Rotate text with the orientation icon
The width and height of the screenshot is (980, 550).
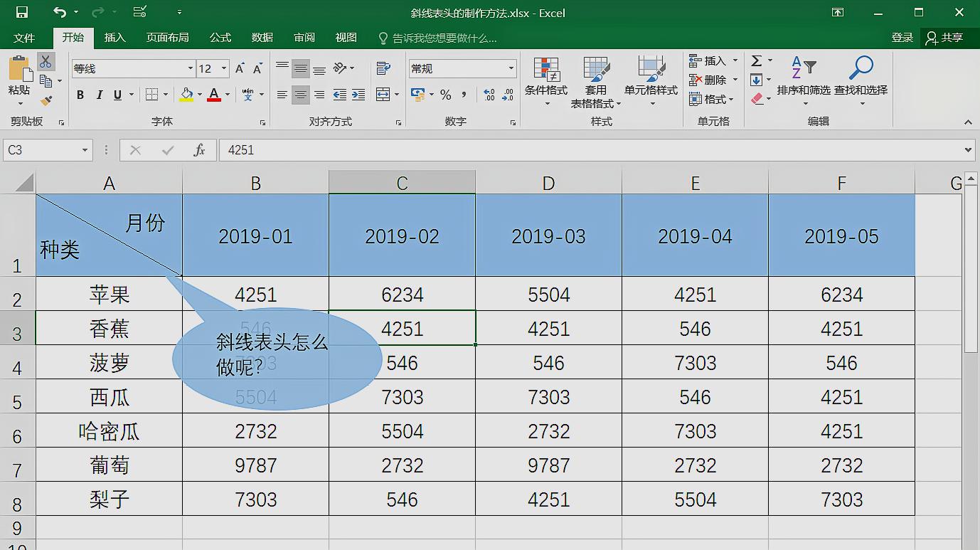click(x=340, y=68)
